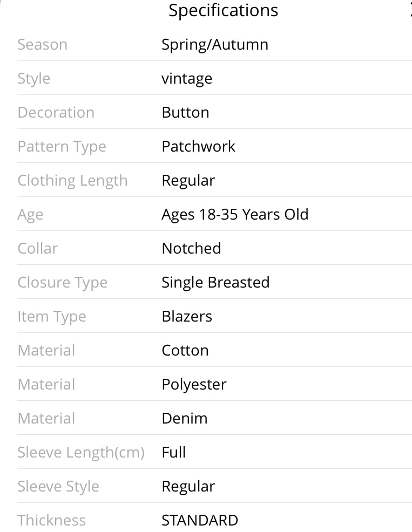
Task: Select the STANDARD thickness value
Action: point(200,521)
